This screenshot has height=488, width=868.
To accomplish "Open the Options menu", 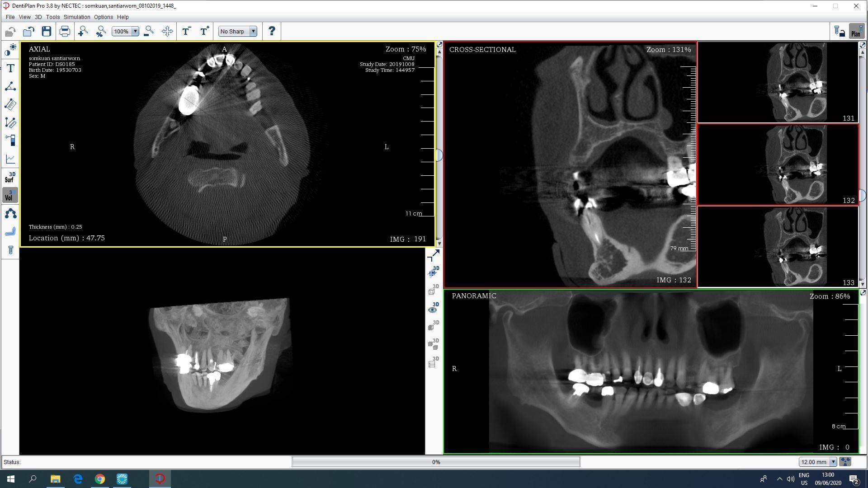I will pos(104,17).
